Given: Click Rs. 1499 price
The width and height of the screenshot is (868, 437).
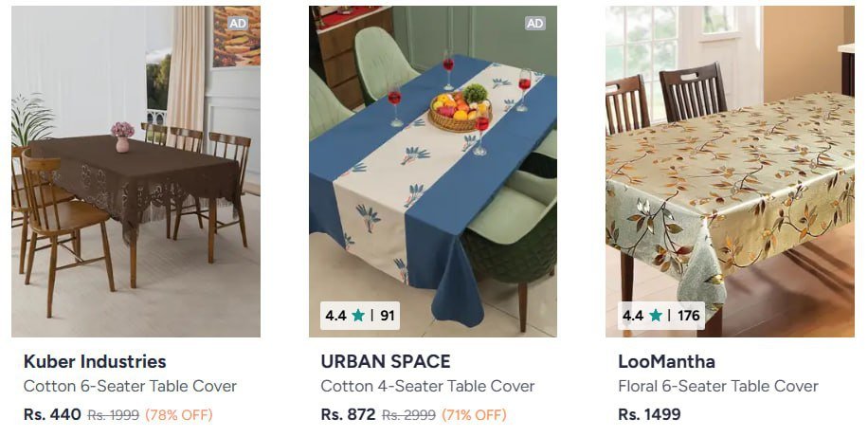Looking at the screenshot, I should [x=649, y=415].
